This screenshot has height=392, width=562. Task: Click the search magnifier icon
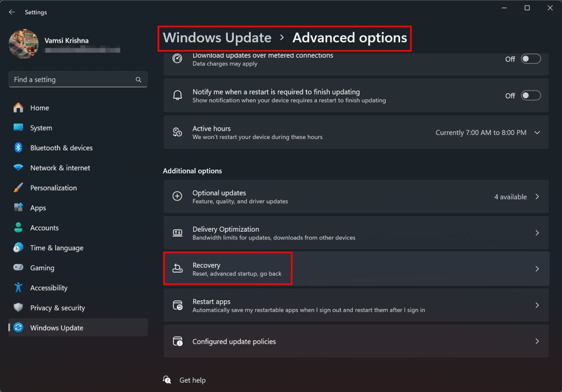(x=138, y=80)
